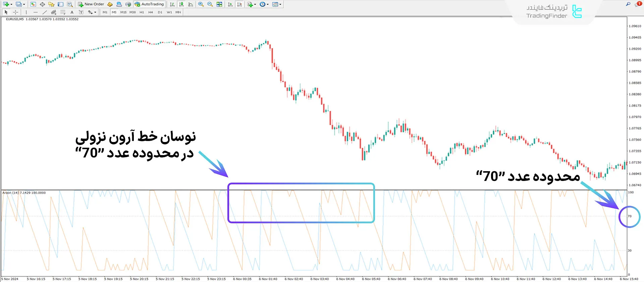Select the horizontal line tool

[x=35, y=12]
